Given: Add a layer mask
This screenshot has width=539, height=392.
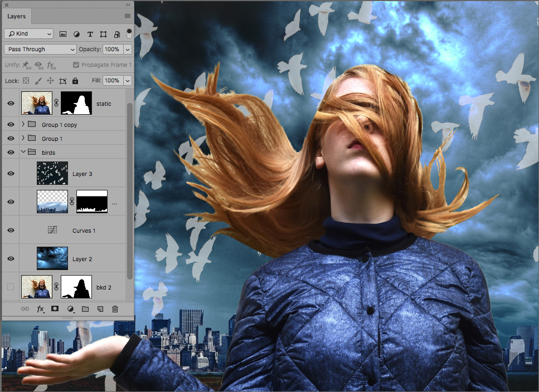Looking at the screenshot, I should coord(55,308).
